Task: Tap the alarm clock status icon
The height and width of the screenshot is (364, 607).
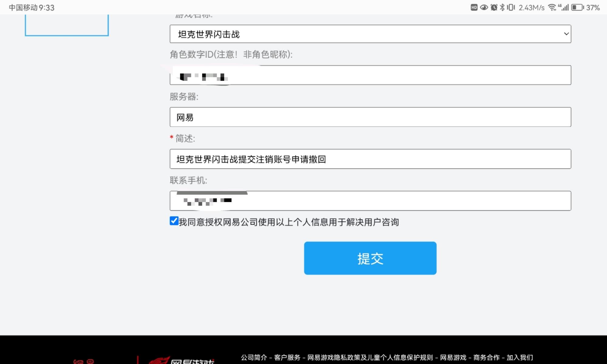Action: point(494,8)
